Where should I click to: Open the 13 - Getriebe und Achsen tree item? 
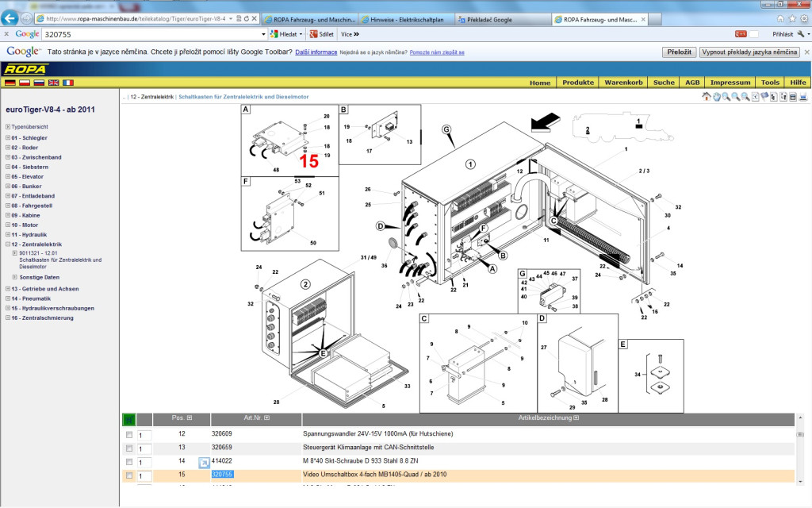click(x=45, y=289)
